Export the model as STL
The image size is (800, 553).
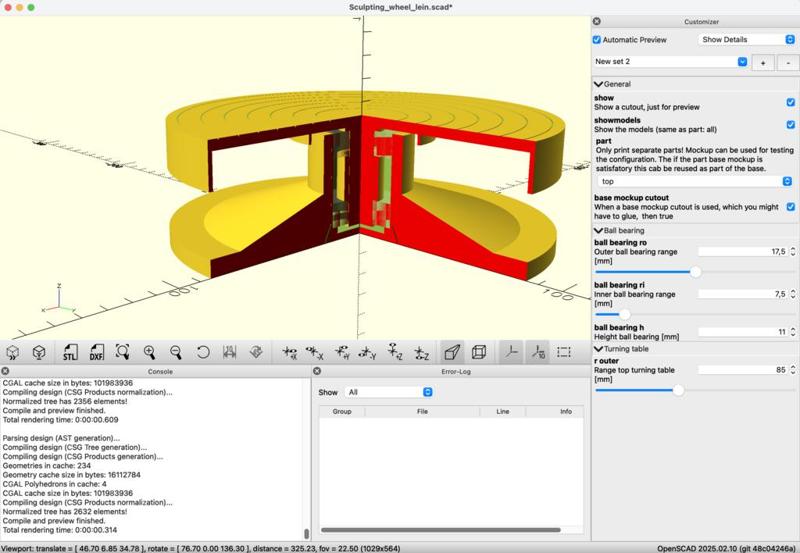point(69,352)
